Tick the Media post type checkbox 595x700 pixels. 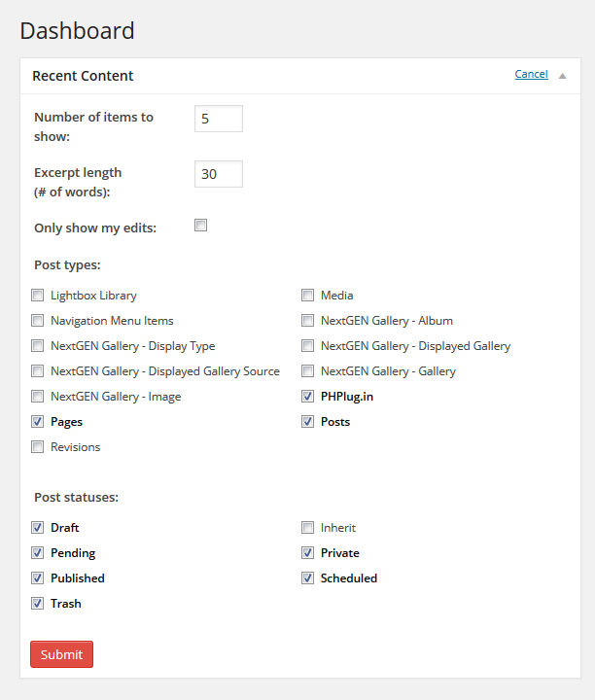click(x=307, y=296)
